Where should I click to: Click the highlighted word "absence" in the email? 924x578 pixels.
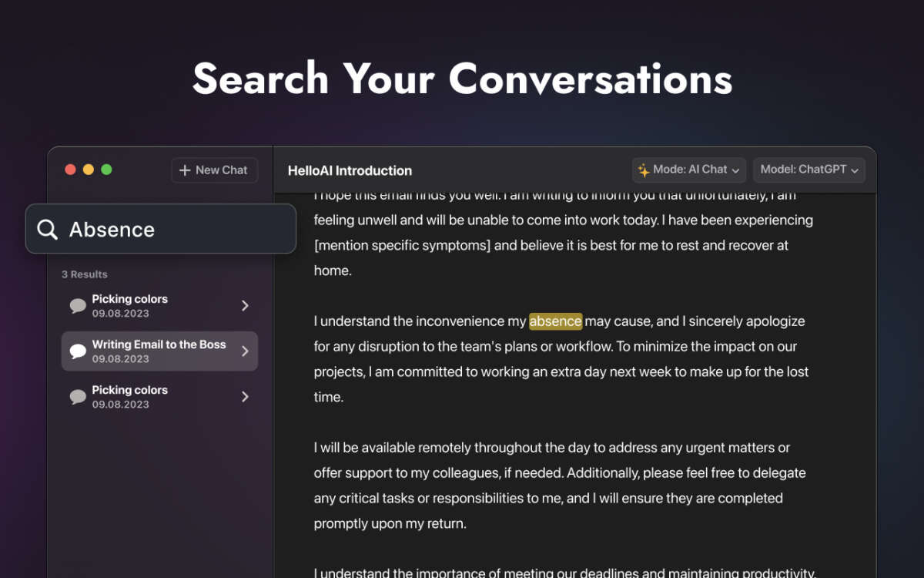555,321
